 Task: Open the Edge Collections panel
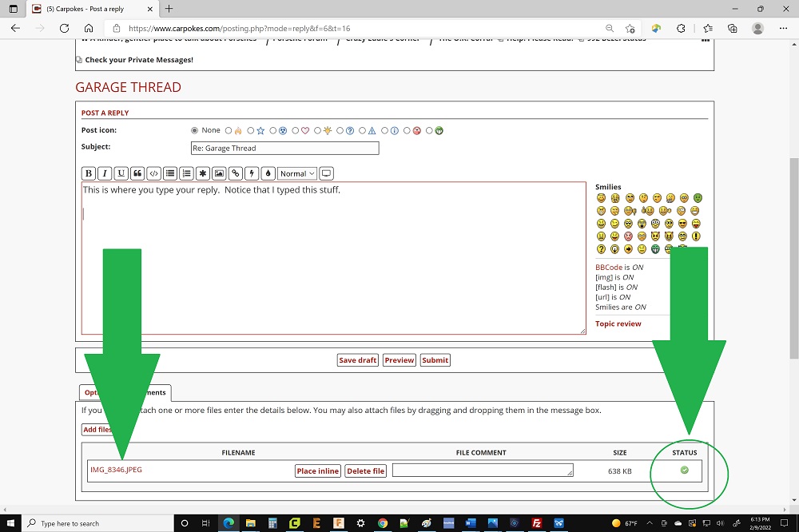(x=733, y=28)
